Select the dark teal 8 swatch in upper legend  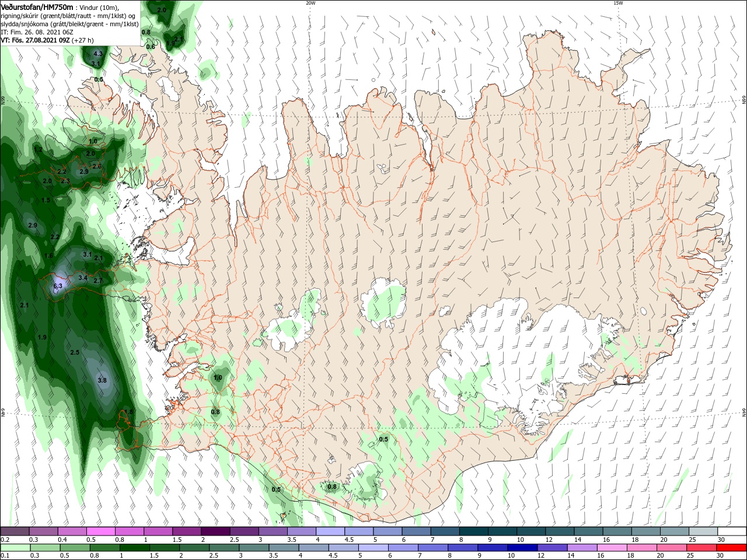tap(473, 531)
